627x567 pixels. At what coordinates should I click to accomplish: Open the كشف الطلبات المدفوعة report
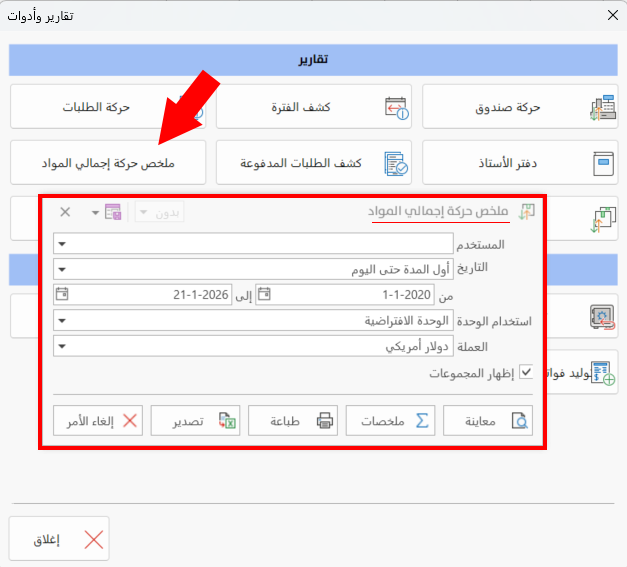tap(314, 162)
